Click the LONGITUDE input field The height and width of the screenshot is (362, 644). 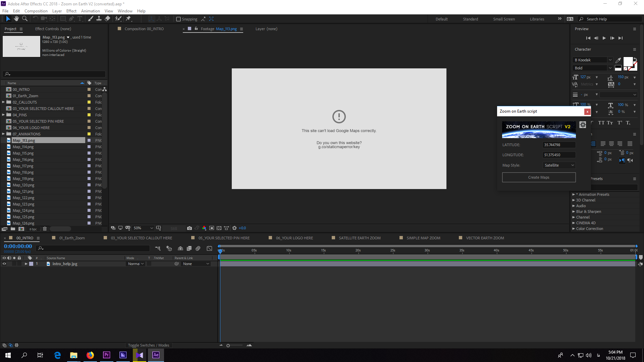[x=559, y=155]
